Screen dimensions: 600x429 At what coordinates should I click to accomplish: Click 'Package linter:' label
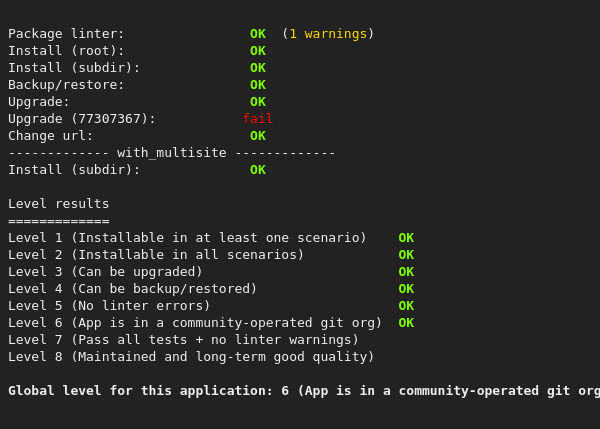[x=67, y=34]
